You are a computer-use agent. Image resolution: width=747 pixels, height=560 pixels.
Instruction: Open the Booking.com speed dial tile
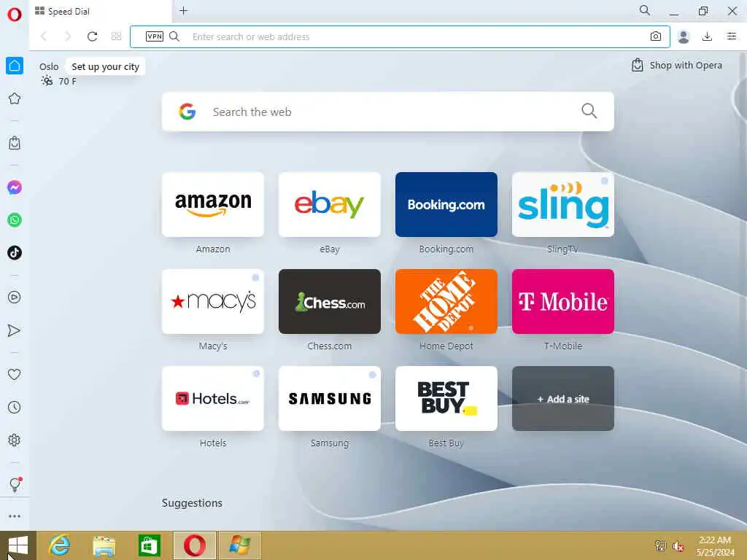click(446, 204)
